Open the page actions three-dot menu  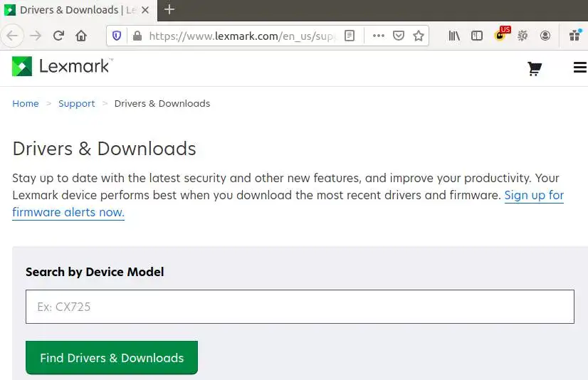pos(379,36)
